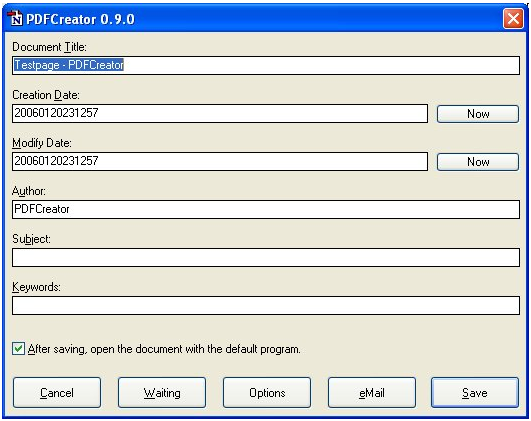531x421 pixels.
Task: Select the Author input field
Action: pyautogui.click(x=266, y=209)
